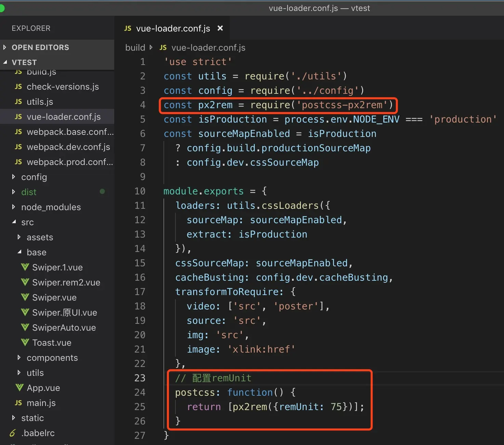Select the config folder name in explorer

coord(34,177)
